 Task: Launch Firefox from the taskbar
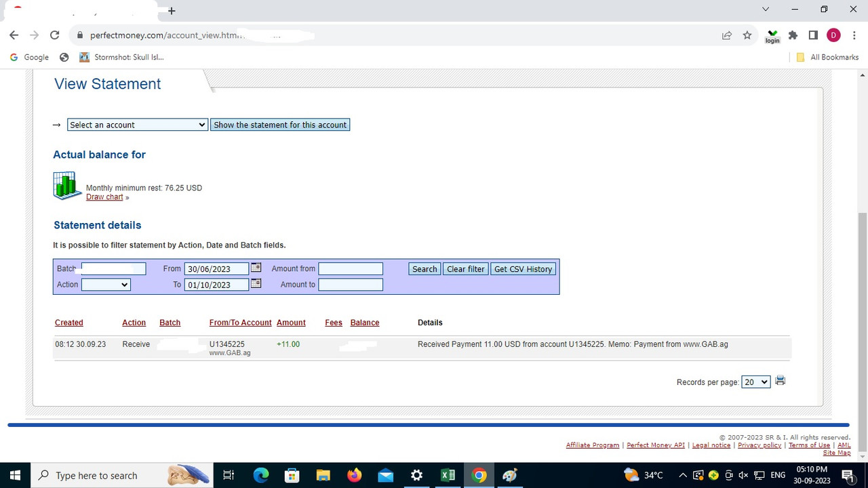coord(354,475)
